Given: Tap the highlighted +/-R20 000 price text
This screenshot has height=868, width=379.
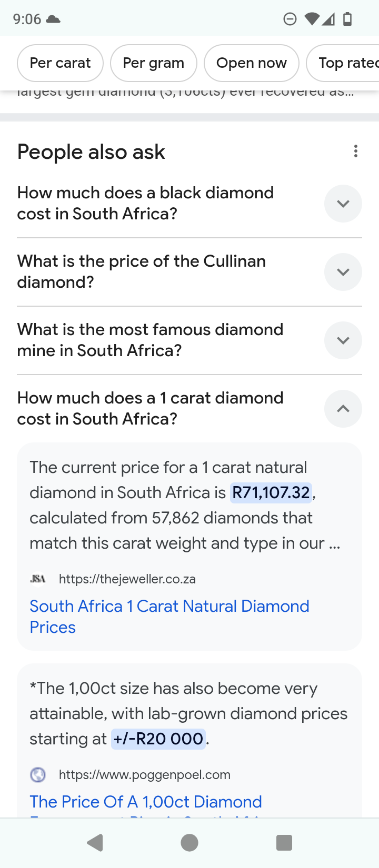Looking at the screenshot, I should [x=158, y=739].
